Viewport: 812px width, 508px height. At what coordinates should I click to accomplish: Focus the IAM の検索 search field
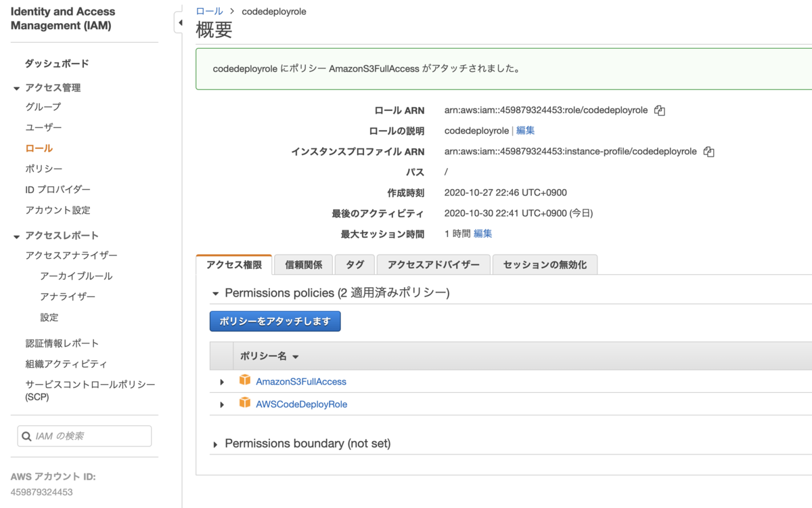click(85, 436)
